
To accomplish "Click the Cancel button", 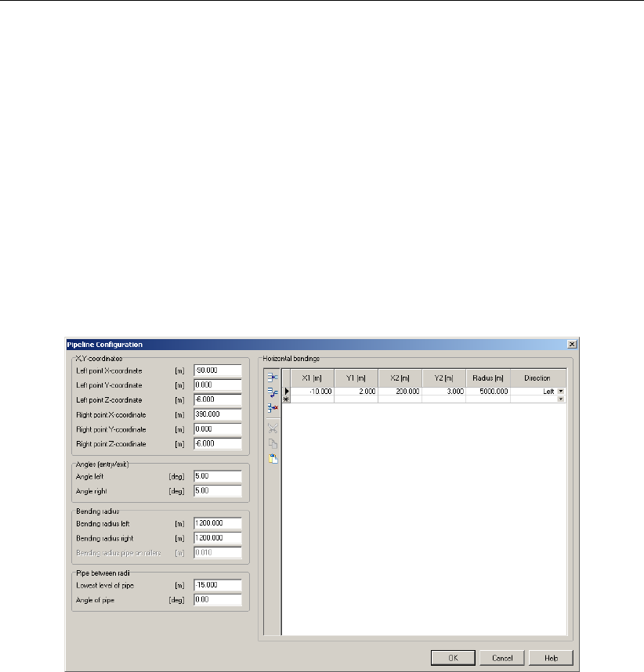I will [502, 658].
